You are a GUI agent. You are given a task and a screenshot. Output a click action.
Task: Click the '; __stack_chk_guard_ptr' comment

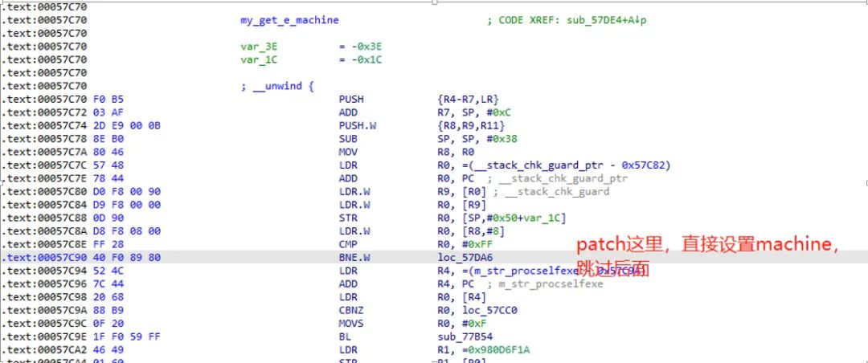[x=558, y=179]
